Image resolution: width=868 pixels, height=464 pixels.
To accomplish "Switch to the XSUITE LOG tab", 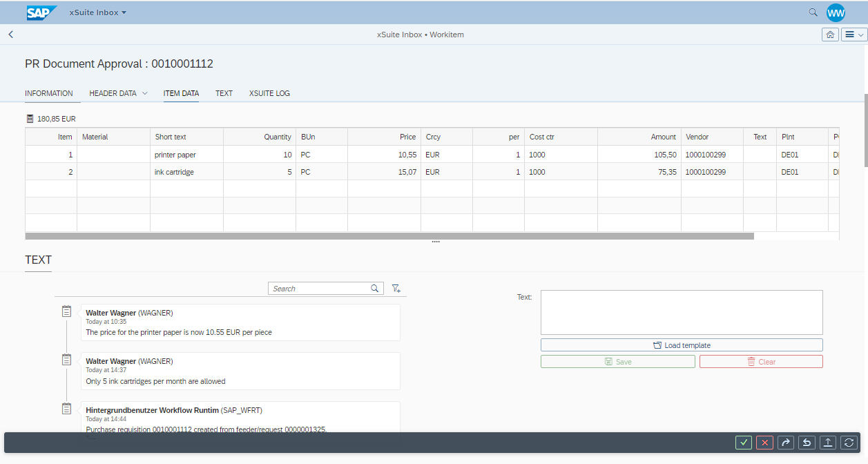I will (x=269, y=93).
